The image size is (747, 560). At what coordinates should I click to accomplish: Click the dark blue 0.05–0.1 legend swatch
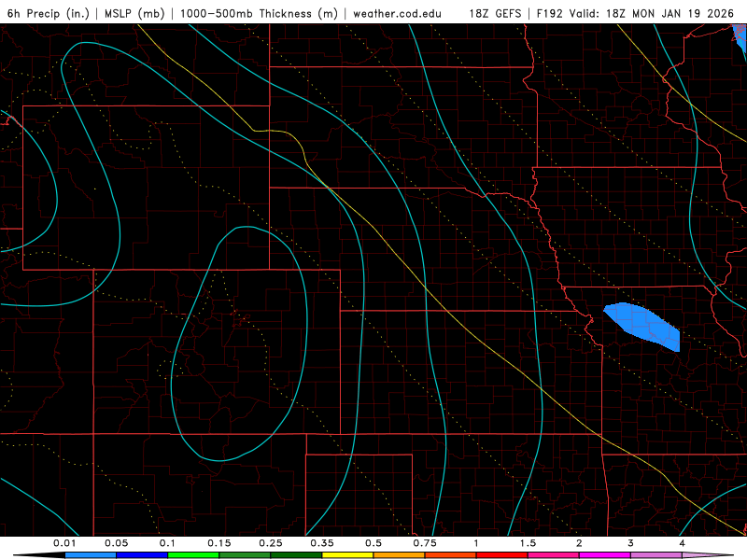tap(142, 555)
